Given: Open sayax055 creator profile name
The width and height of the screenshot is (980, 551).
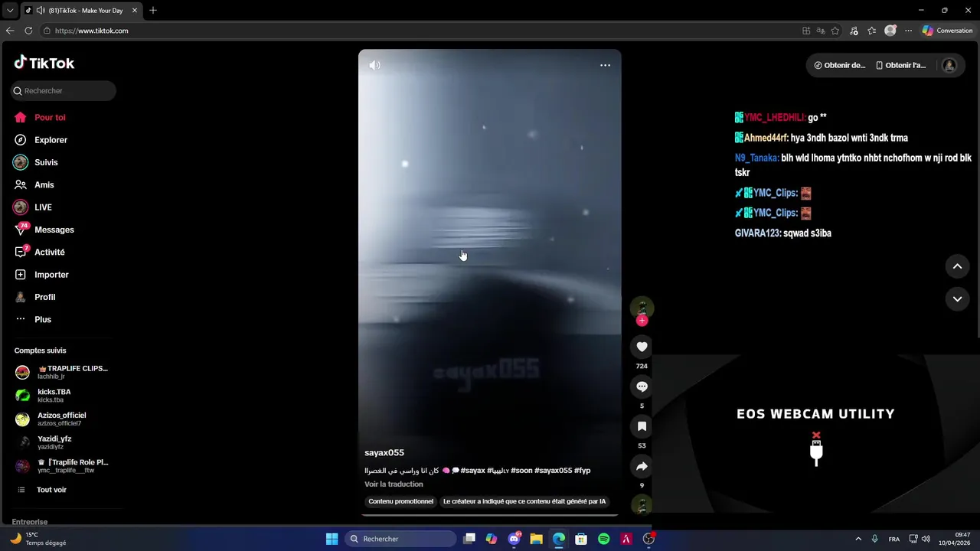Looking at the screenshot, I should (x=384, y=453).
